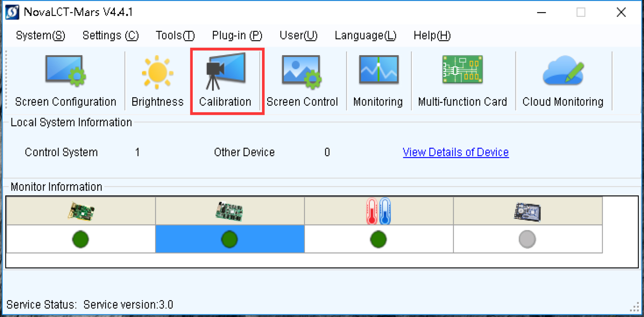Viewport: 644px width, 317px height.
Task: Open the Settings (C) menu
Action: click(x=110, y=35)
